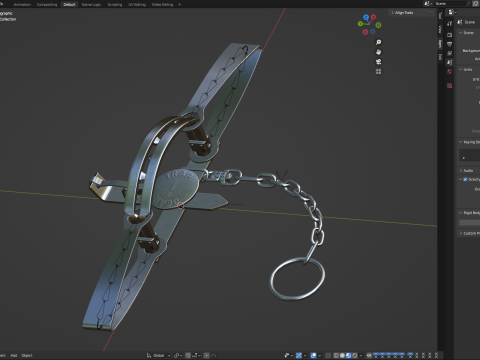Click the new scene icon in top bar
Screen dimensions: 480x360
click(x=476, y=3)
